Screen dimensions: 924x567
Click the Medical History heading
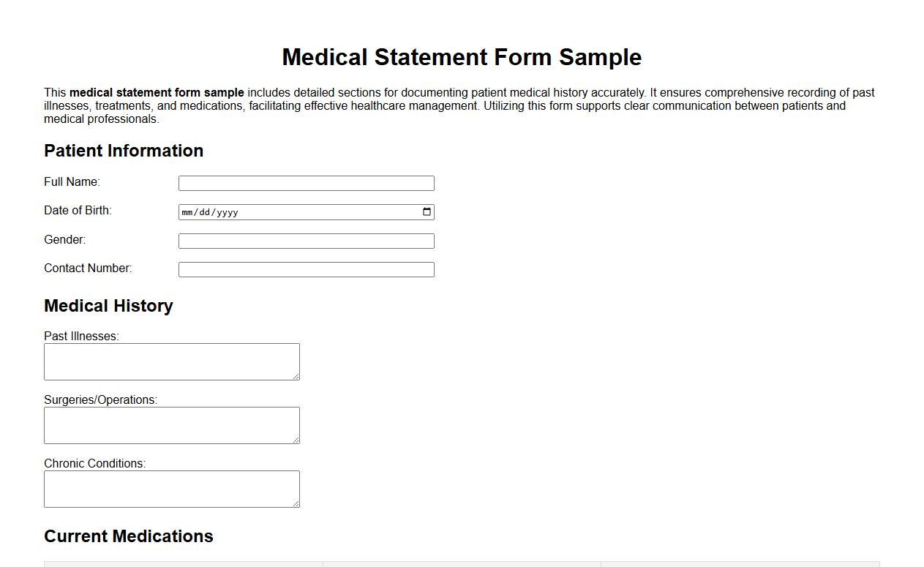108,306
